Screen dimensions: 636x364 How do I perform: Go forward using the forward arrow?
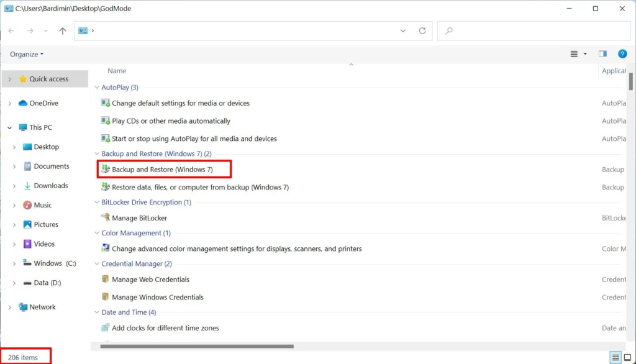coord(30,31)
